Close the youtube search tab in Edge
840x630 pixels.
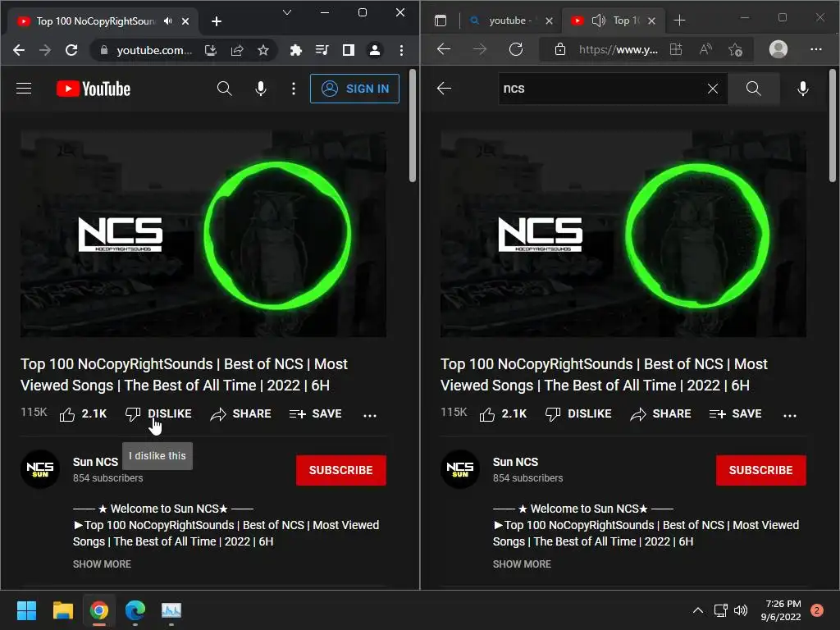[x=549, y=21]
